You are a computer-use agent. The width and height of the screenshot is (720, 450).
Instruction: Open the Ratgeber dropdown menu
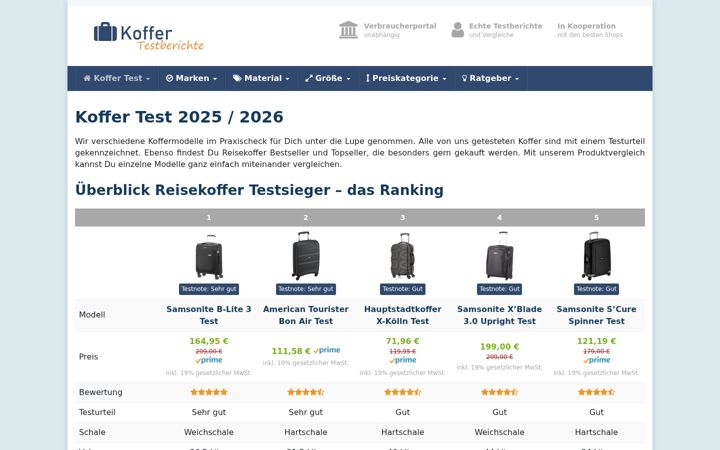pos(490,78)
